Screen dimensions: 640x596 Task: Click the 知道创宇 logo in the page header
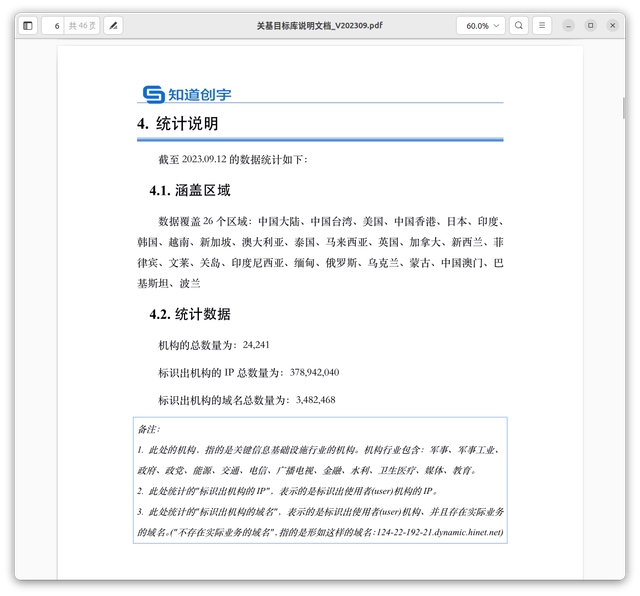coord(187,94)
